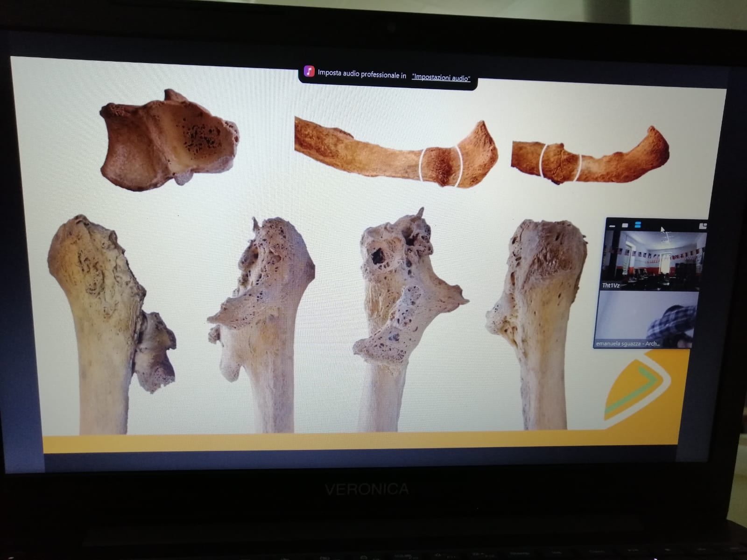Open the "Impostazioni audio" link

click(x=441, y=77)
